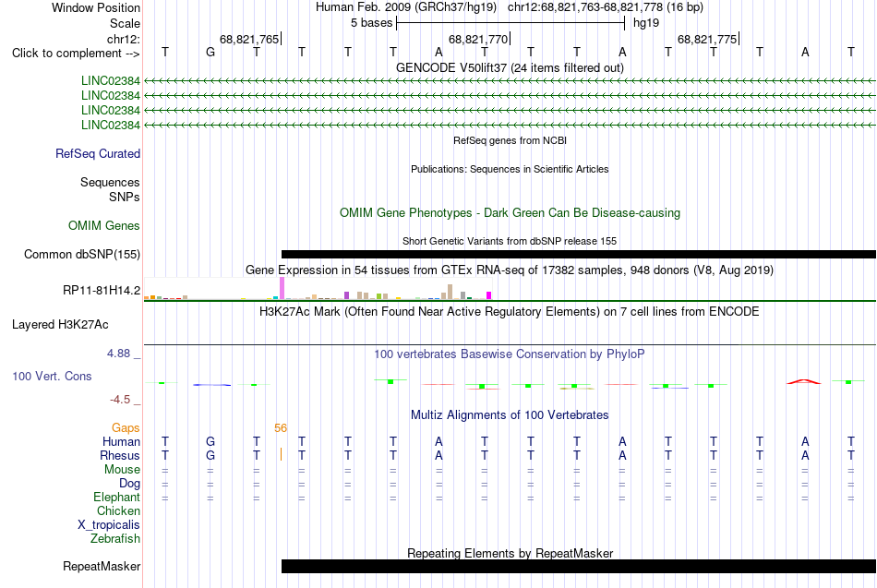This screenshot has height=588, width=877.
Task: Select the 100 Vert. Cons label
Action: point(52,376)
